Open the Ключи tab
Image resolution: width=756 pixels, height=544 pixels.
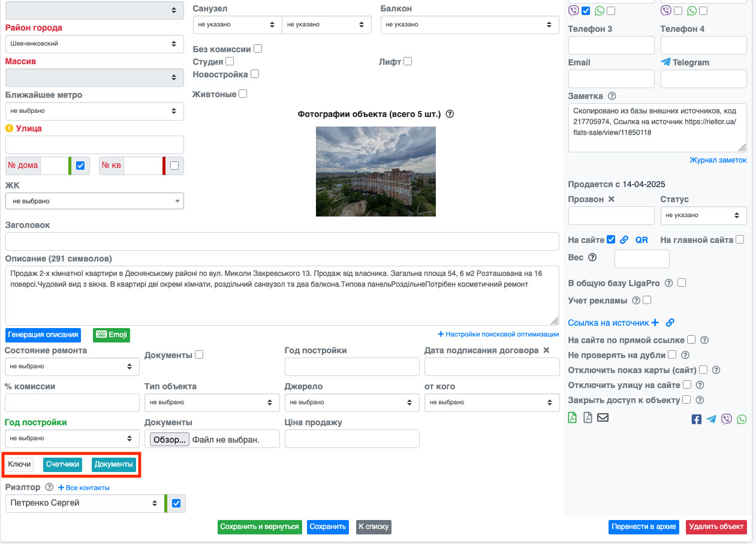pos(19,464)
